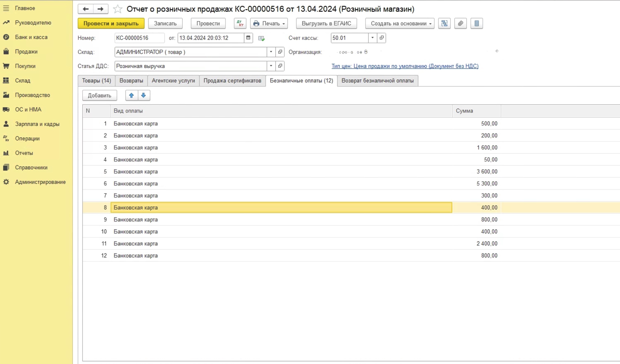Go back with left arrow
The width and height of the screenshot is (620, 364).
coord(85,9)
